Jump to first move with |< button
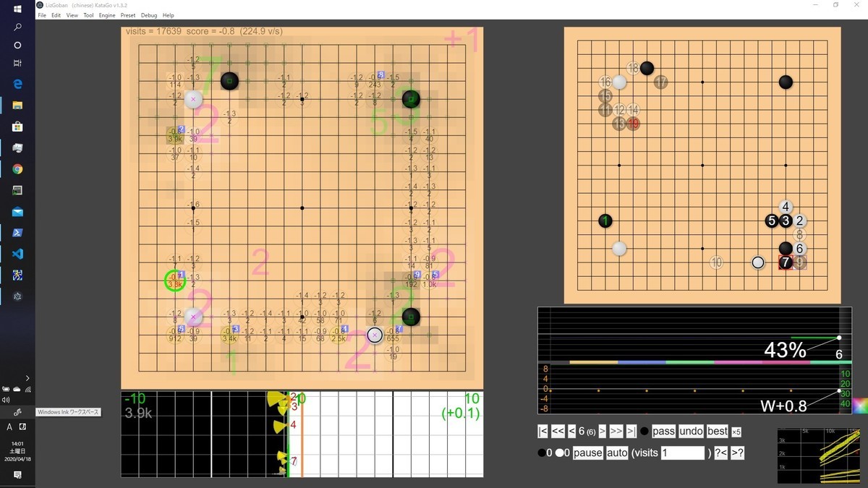Viewport: 868px width, 488px height. tap(542, 432)
